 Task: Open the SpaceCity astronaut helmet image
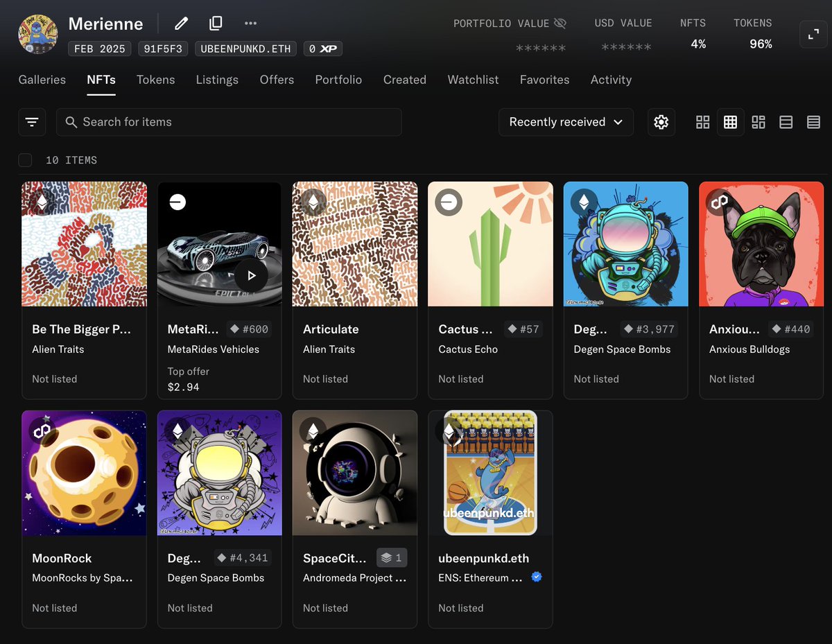coord(355,473)
